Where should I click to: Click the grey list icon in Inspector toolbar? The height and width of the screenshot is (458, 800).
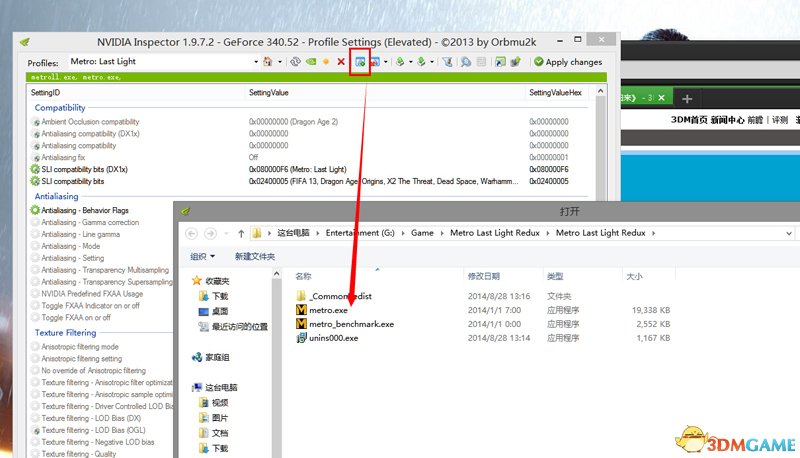coord(481,62)
